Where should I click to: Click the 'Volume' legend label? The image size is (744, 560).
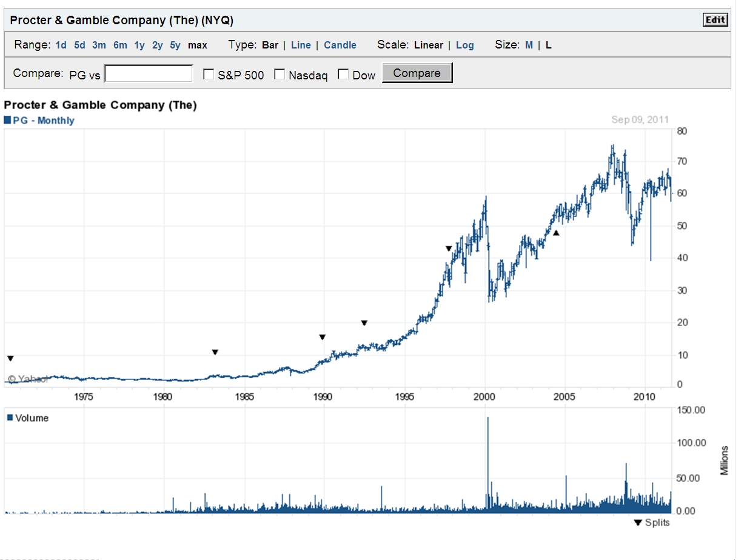click(32, 418)
